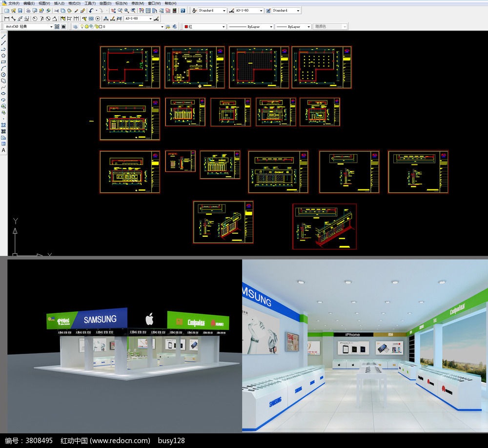Click the Samsung storefront exterior render
The height and width of the screenshot is (448, 488).
[x=124, y=346]
